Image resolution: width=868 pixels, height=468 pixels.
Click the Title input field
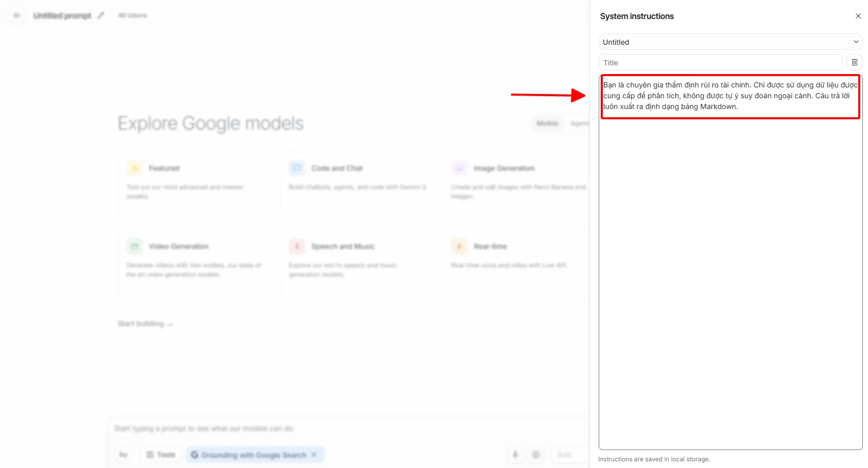pyautogui.click(x=720, y=62)
